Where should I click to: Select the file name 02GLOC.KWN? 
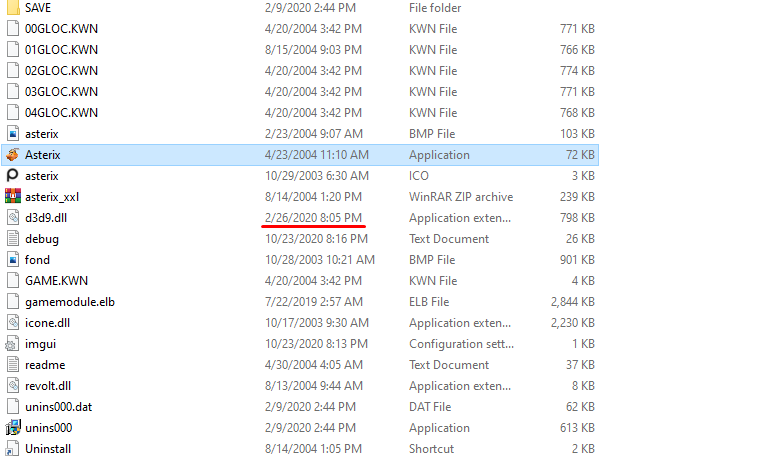[x=61, y=71]
